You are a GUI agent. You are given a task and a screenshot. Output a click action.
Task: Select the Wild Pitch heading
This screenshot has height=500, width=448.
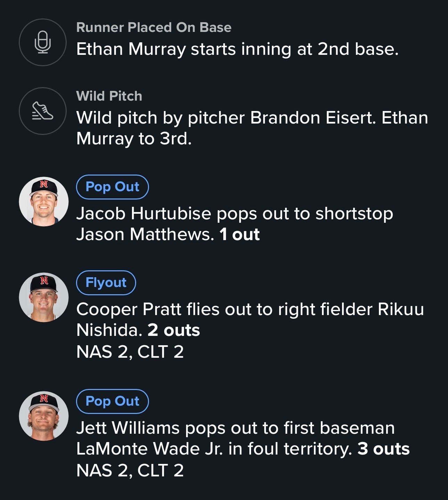pyautogui.click(x=109, y=96)
